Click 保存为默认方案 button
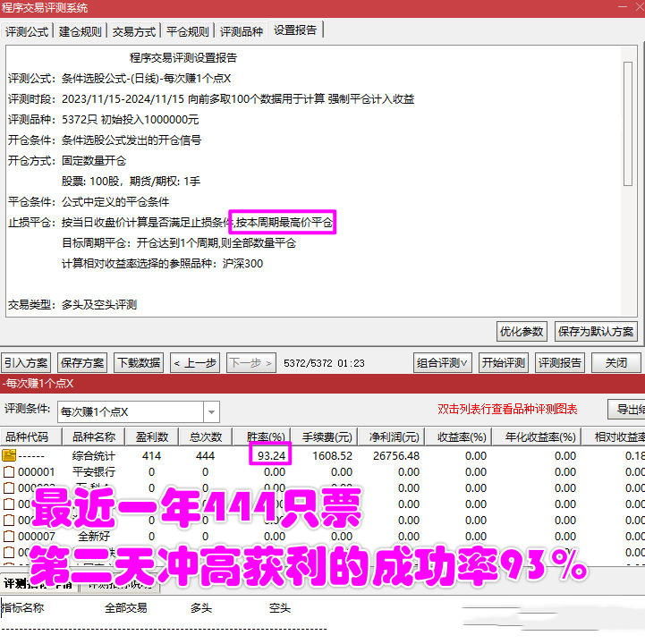Image resolution: width=645 pixels, height=644 pixels. (x=596, y=331)
